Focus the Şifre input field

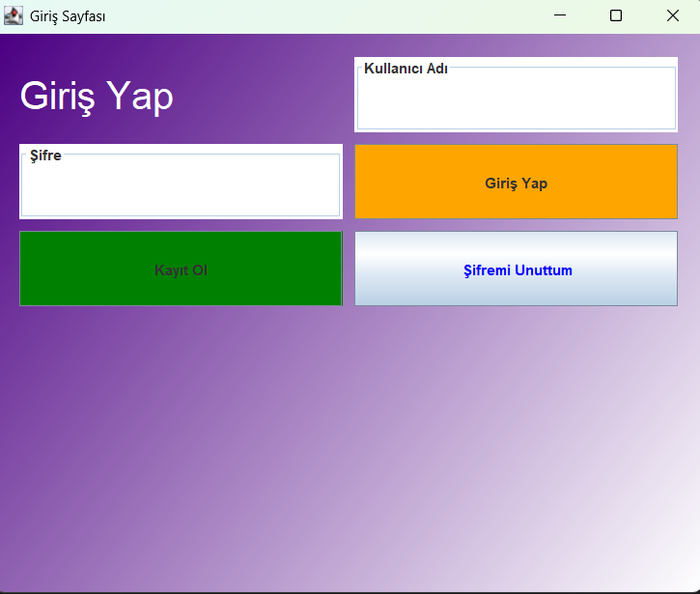[181, 188]
